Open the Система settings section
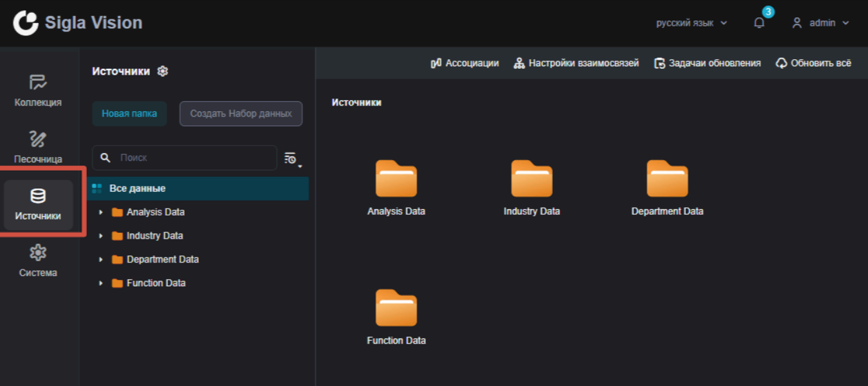This screenshot has height=386, width=868. point(38,261)
